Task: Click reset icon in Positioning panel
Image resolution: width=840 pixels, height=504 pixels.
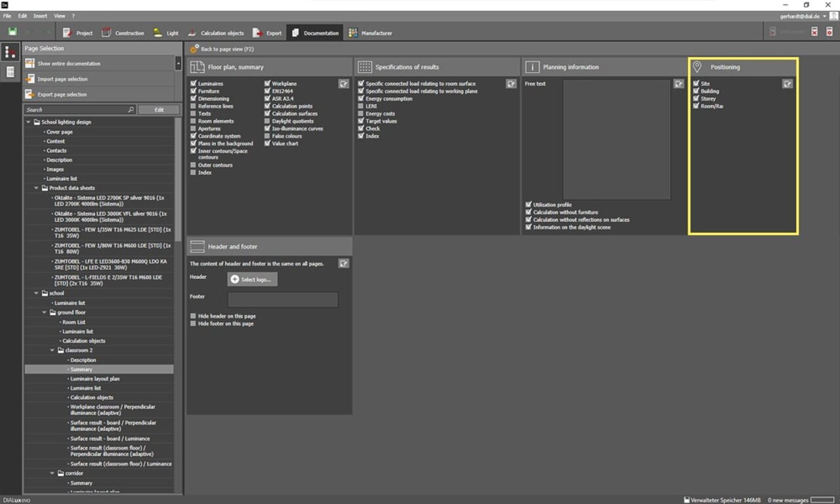Action: click(x=787, y=84)
